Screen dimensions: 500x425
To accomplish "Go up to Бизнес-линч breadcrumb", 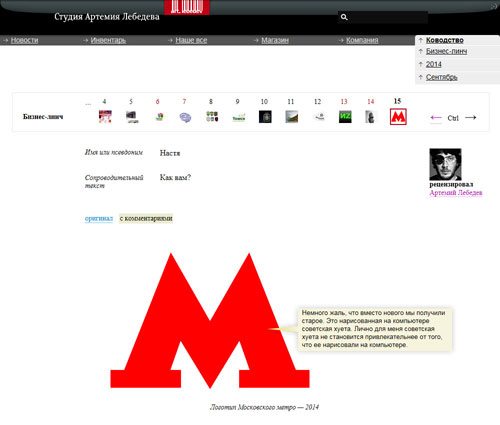I will pyautogui.click(x=446, y=51).
